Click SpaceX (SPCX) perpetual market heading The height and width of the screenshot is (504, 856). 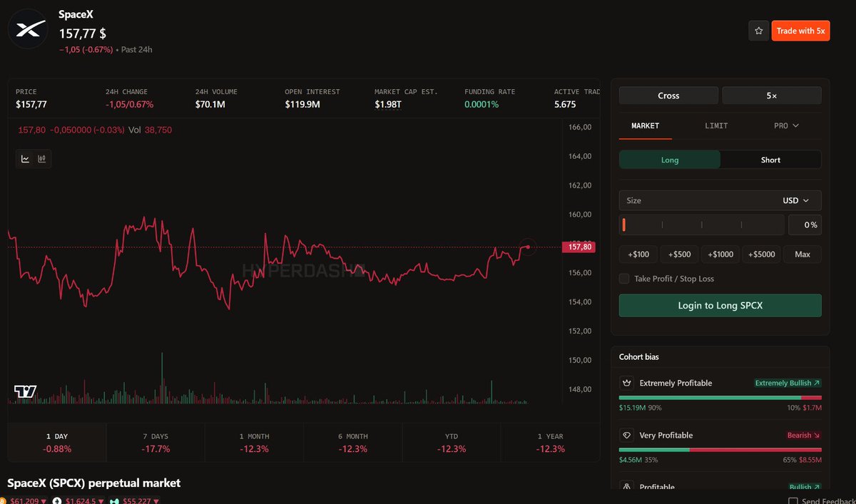[x=94, y=483]
